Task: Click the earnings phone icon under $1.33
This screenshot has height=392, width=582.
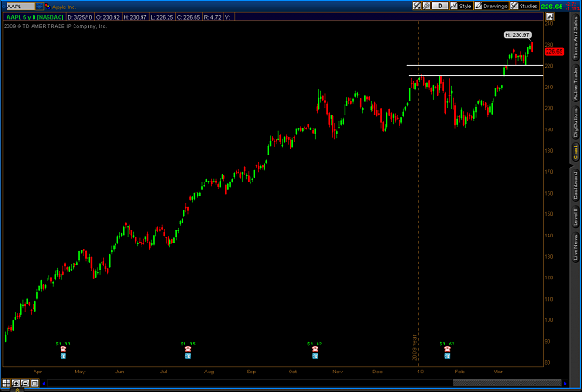Action: coord(63,349)
